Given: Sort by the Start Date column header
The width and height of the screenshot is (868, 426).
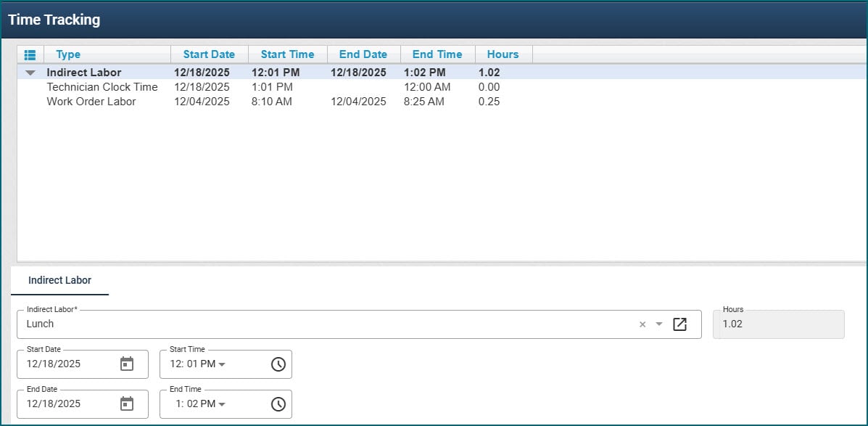Looking at the screenshot, I should (209, 54).
